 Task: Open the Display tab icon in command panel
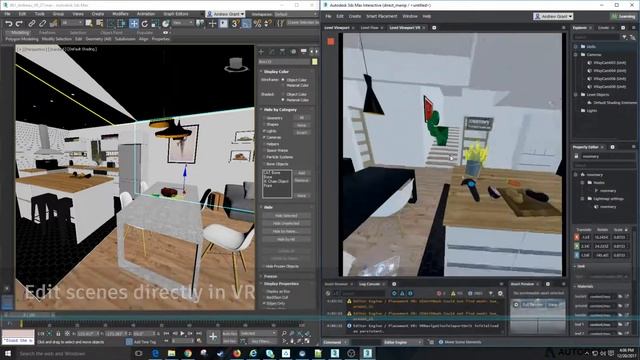[303, 51]
